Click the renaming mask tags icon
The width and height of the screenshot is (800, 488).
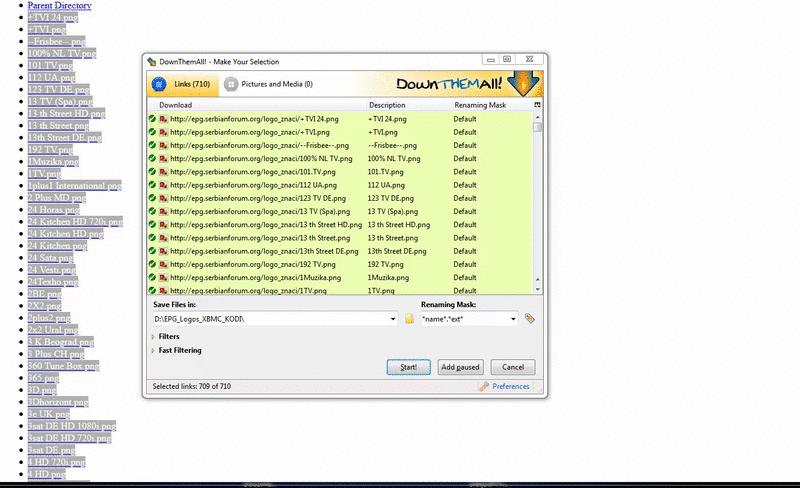coord(530,319)
